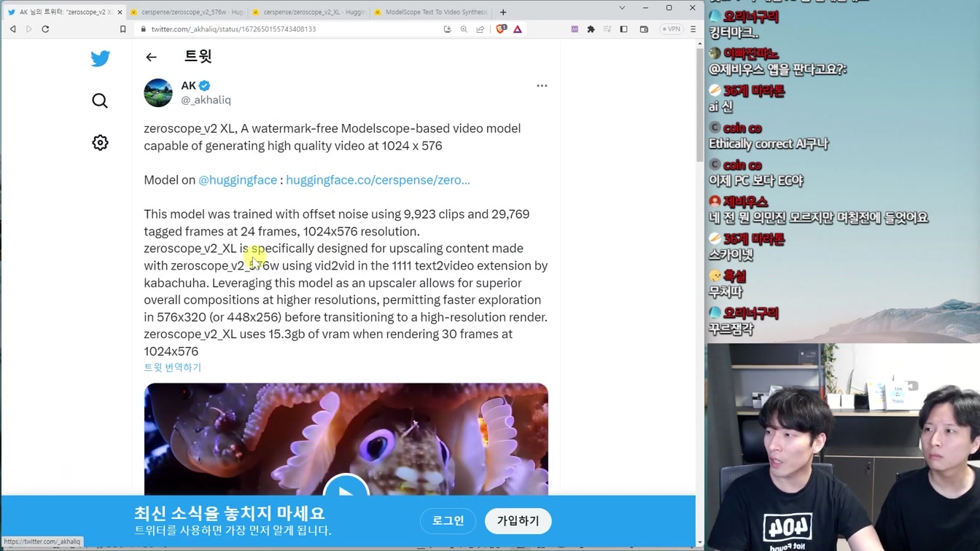Click the 최신 소식을 놓치지 마세요 banner text
The height and width of the screenshot is (551, 980).
[x=230, y=513]
